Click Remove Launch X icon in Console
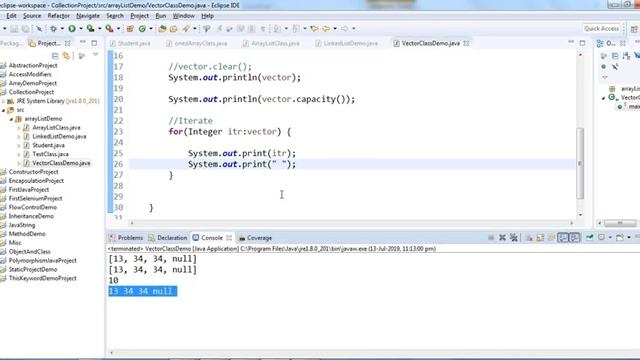 click(502, 238)
